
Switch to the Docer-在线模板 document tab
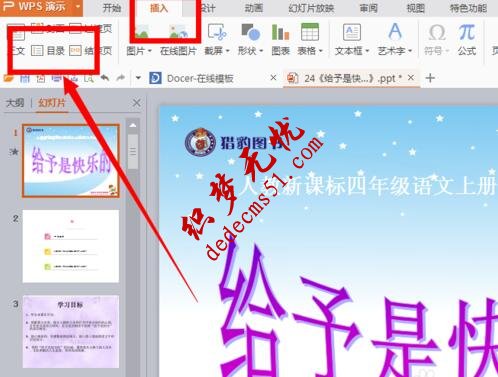199,79
